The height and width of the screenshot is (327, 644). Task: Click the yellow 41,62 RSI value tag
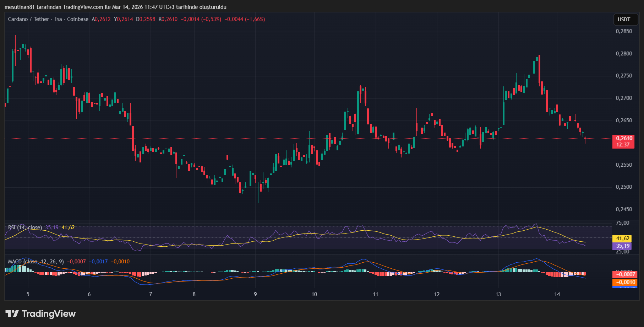tap(623, 238)
